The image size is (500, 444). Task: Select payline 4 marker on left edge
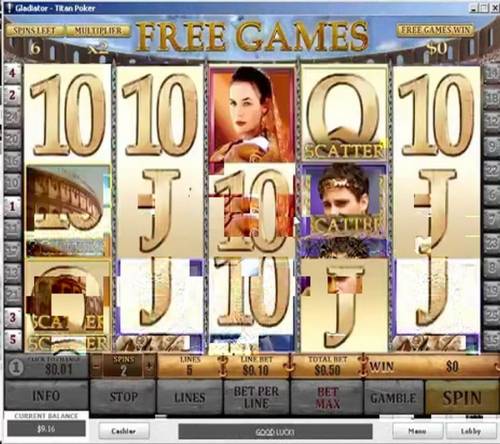pos(12,73)
